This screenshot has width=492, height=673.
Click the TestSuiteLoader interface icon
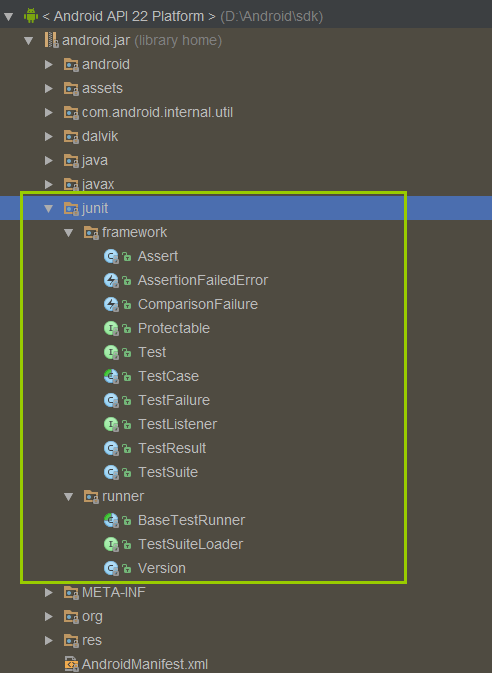(x=111, y=544)
